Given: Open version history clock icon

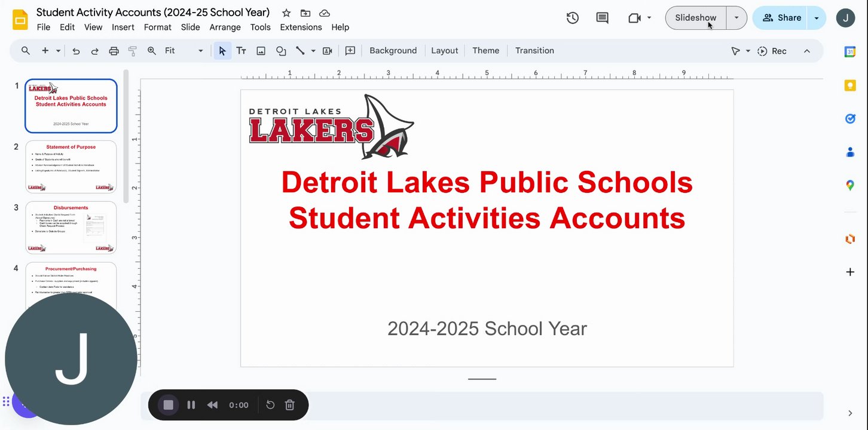Looking at the screenshot, I should (573, 18).
